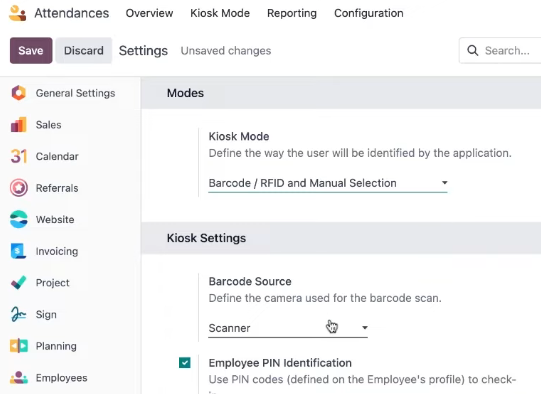Open the Reporting menu
Viewport: 541px width, 394px height.
292,13
